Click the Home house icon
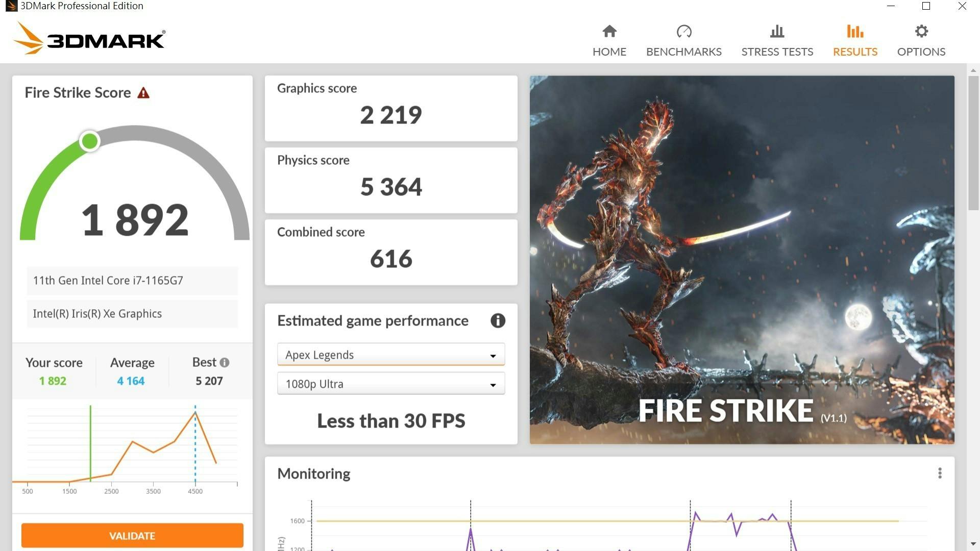The width and height of the screenshot is (980, 551). 609,32
